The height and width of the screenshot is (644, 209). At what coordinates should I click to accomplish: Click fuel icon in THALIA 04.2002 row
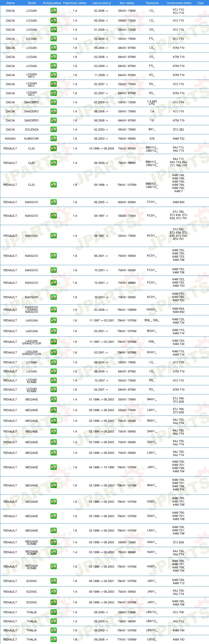coord(53,630)
